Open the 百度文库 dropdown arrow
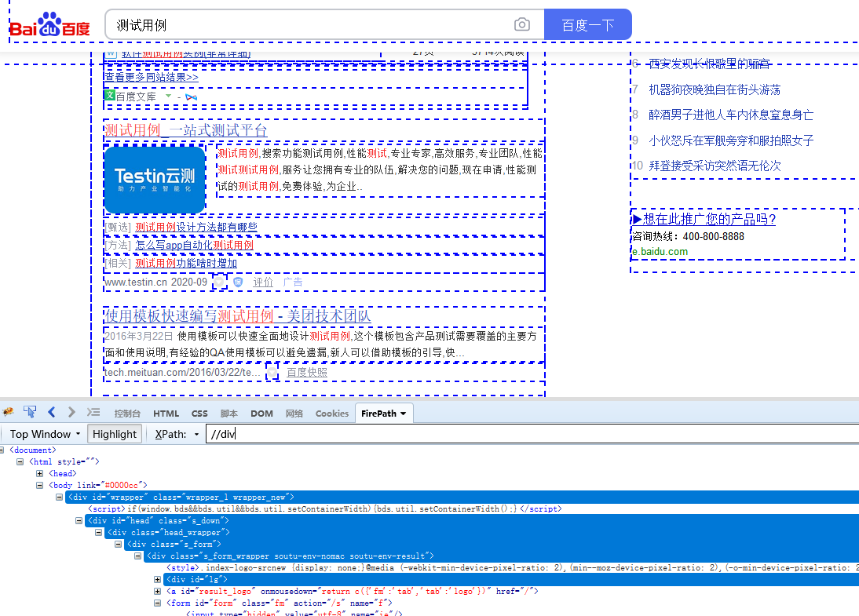Viewport: 859px width, 616px height. coord(168,97)
